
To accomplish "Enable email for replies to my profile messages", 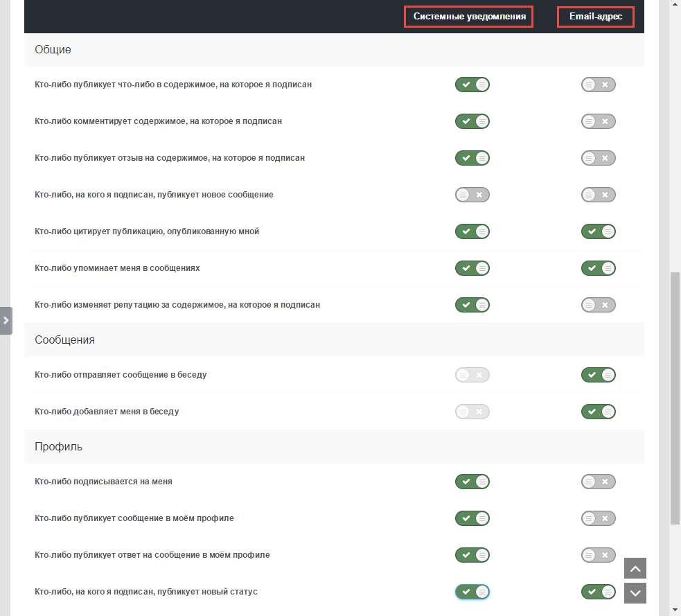I will [x=598, y=555].
